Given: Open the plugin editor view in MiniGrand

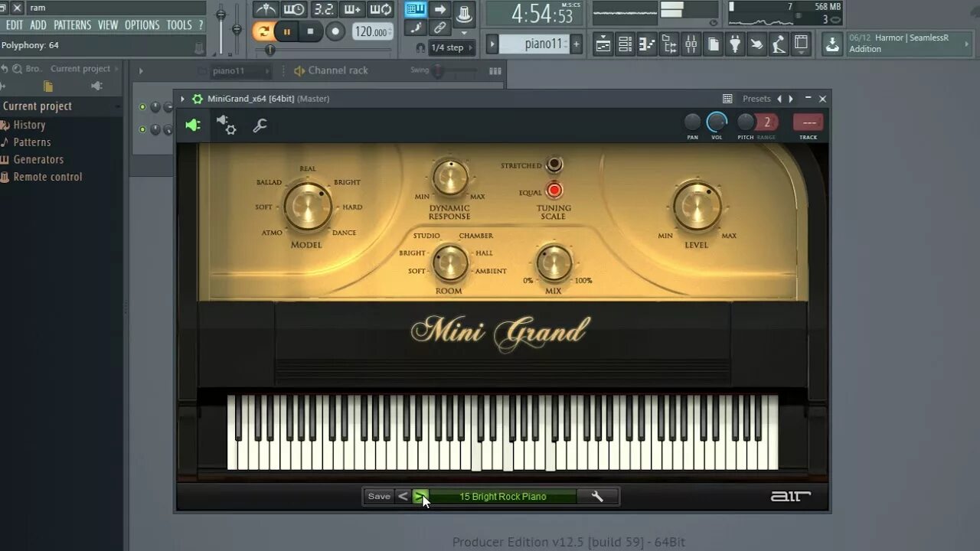Looking at the screenshot, I should 193,125.
